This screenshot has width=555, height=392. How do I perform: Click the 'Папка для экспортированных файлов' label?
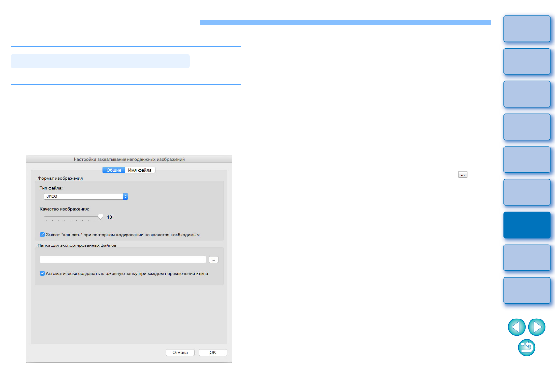click(77, 245)
